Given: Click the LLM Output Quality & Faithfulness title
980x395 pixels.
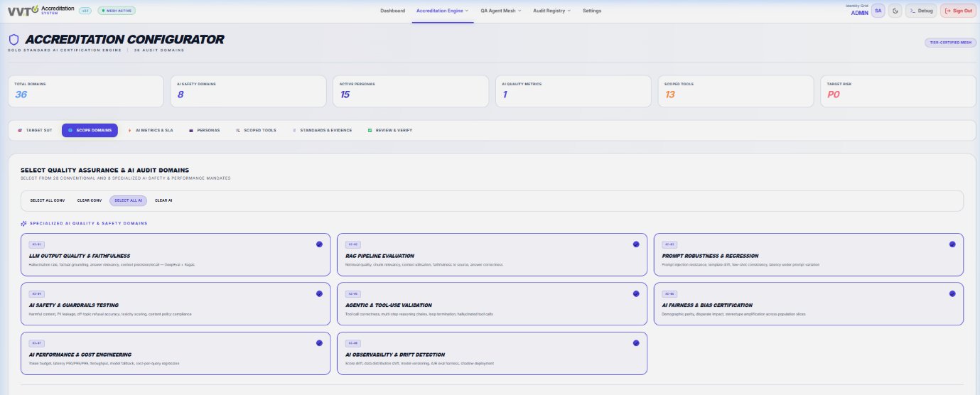Looking at the screenshot, I should [x=79, y=256].
